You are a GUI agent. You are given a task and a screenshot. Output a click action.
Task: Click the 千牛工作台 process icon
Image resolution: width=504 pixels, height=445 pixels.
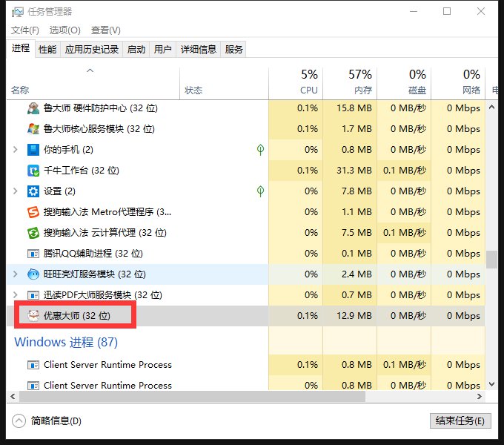(33, 171)
